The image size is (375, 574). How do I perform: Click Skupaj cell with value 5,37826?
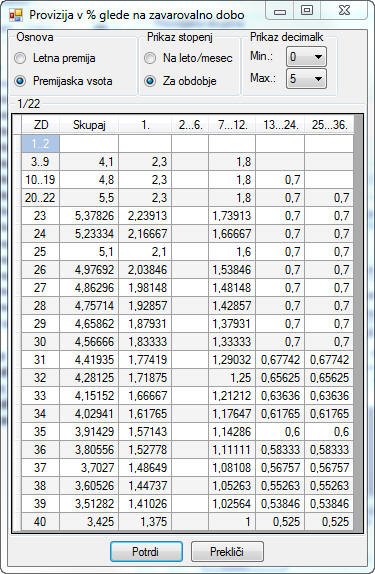pyautogui.click(x=89, y=216)
